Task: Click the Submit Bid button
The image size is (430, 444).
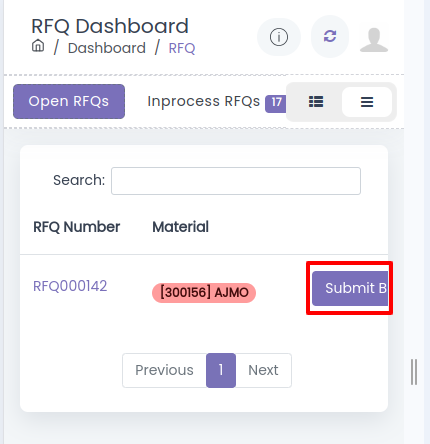Action: [350, 288]
